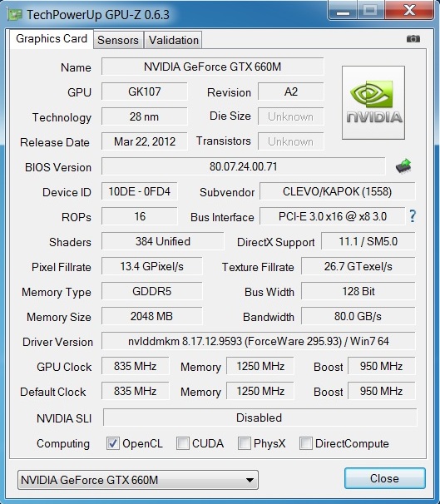Click the Release Date field Mar 22, 2012
Viewport: 440px width, 504px height.
(x=144, y=141)
